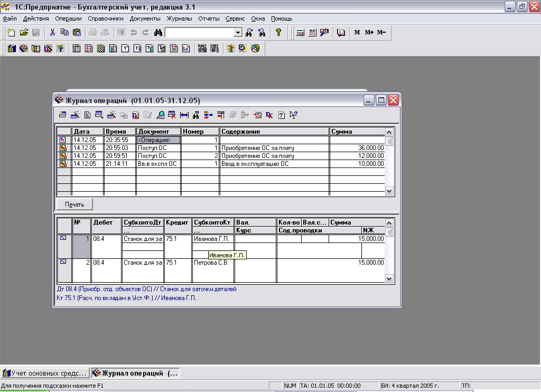Click the M- memory subtract button

pos(381,32)
